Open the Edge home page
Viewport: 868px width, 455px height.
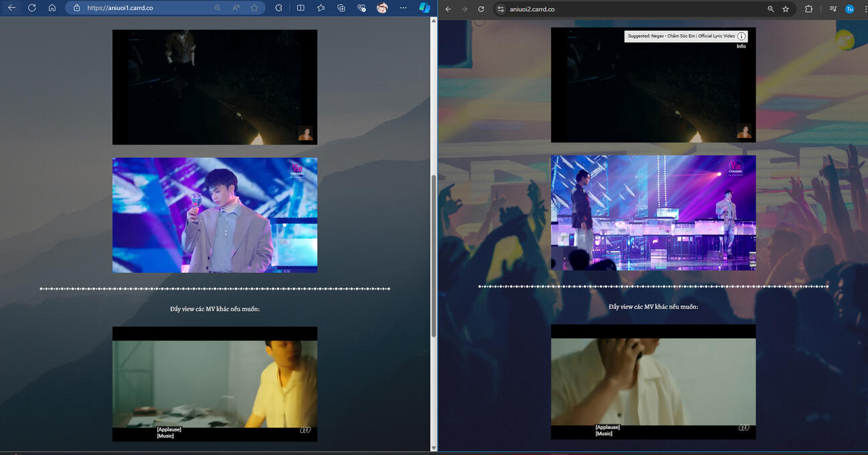(x=52, y=8)
